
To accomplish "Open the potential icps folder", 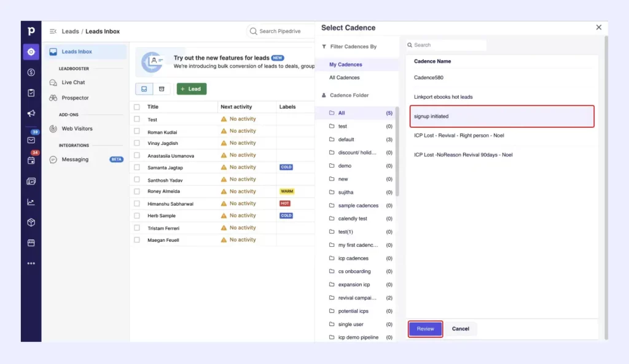I will pyautogui.click(x=356, y=311).
